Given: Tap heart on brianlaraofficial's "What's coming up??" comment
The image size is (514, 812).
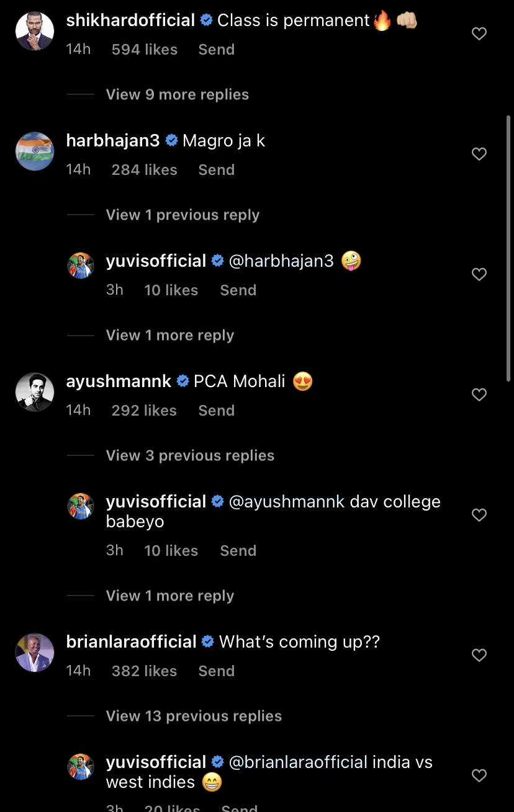Looking at the screenshot, I should (x=479, y=655).
